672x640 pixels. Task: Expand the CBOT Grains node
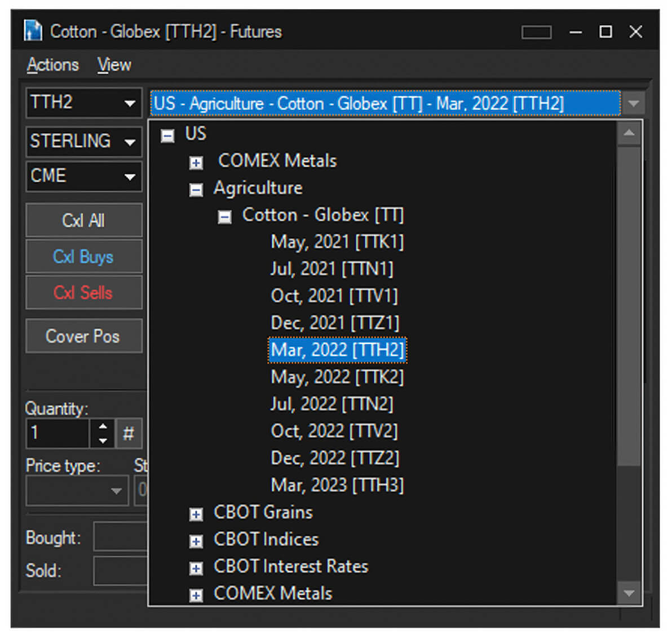196,514
